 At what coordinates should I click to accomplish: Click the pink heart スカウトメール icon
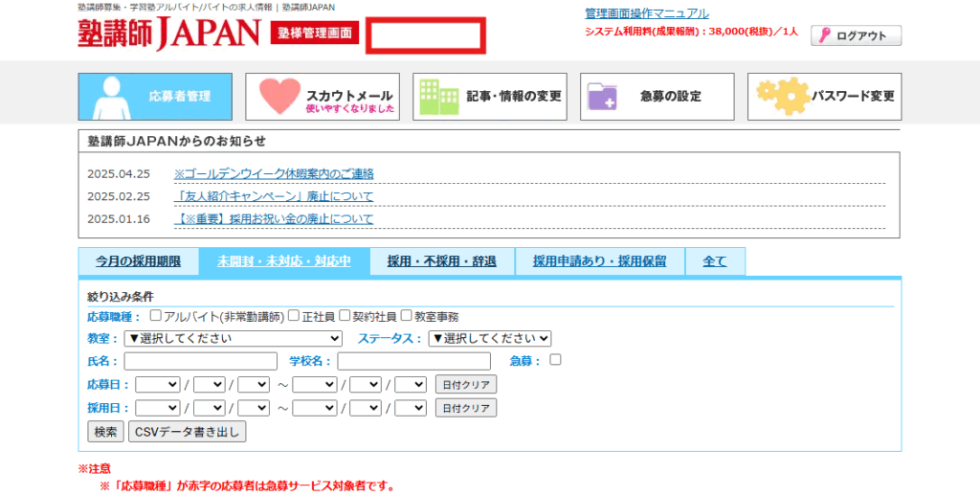279,97
